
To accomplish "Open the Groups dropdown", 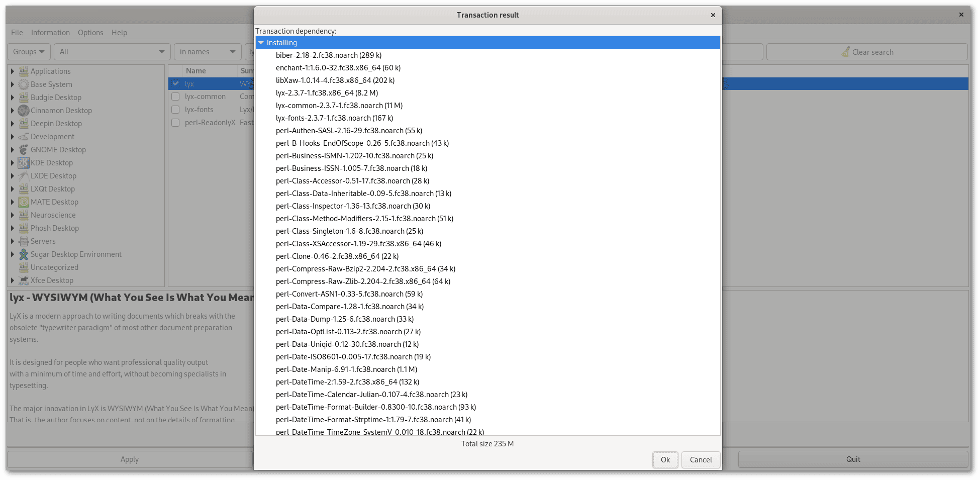I will [x=29, y=52].
